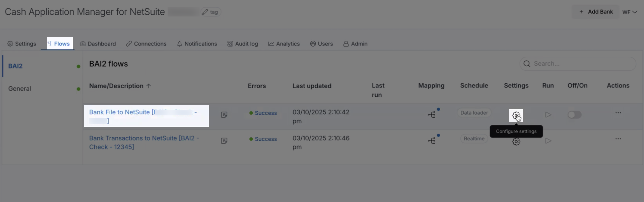The height and width of the screenshot is (202, 644).
Task: Configure settings gear for Bank File flow
Action: 516,116
